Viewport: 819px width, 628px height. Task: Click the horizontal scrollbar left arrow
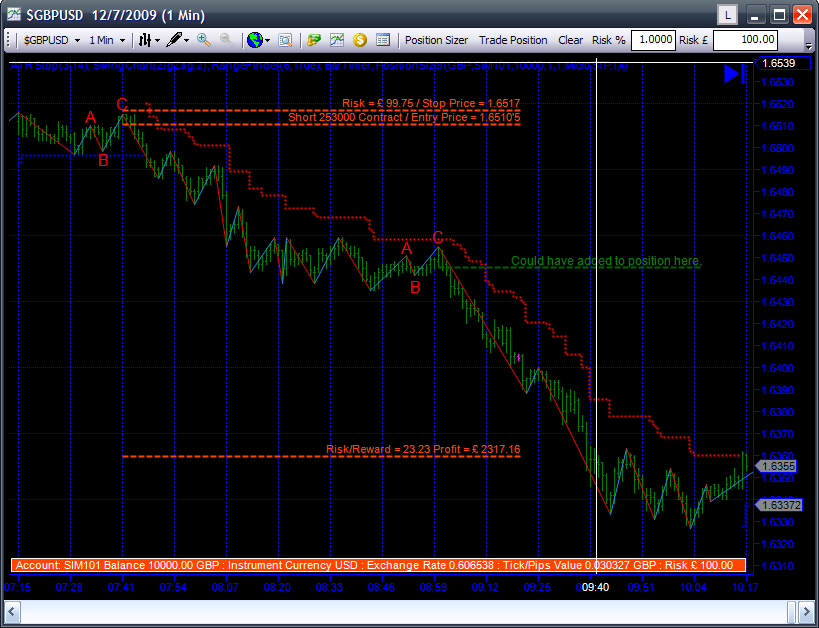pos(12,611)
